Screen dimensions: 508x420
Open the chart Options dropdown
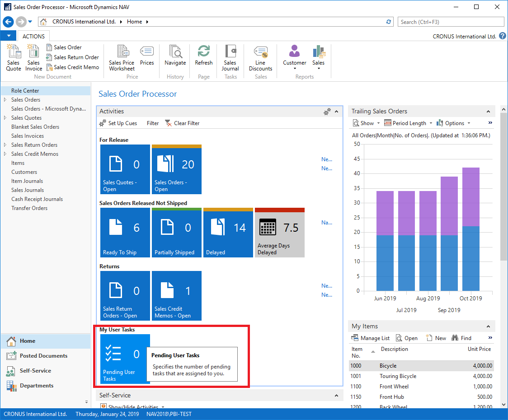[x=454, y=123]
